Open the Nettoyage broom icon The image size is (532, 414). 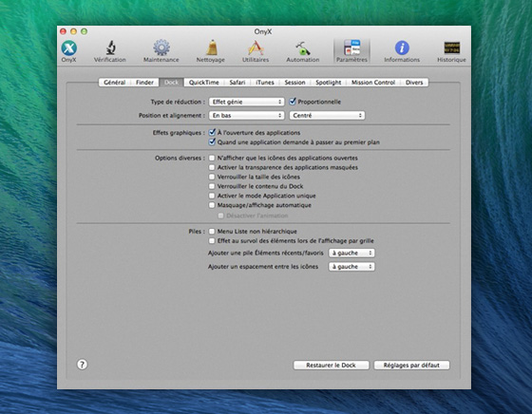211,51
